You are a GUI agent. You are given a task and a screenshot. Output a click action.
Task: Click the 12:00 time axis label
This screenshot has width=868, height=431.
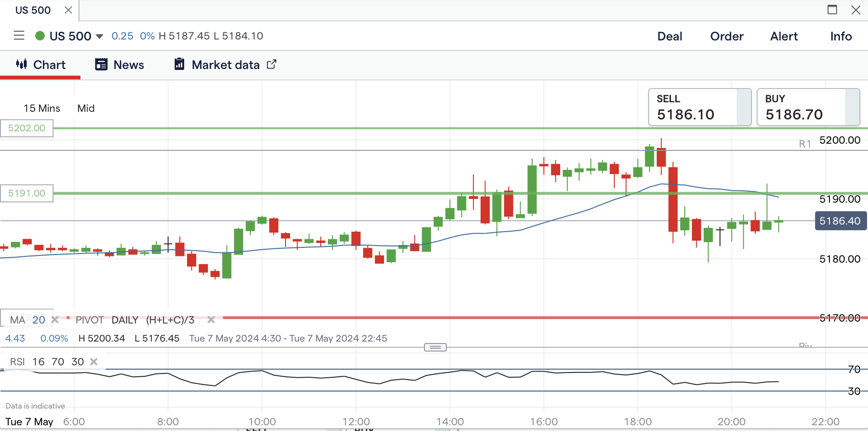[x=356, y=421]
